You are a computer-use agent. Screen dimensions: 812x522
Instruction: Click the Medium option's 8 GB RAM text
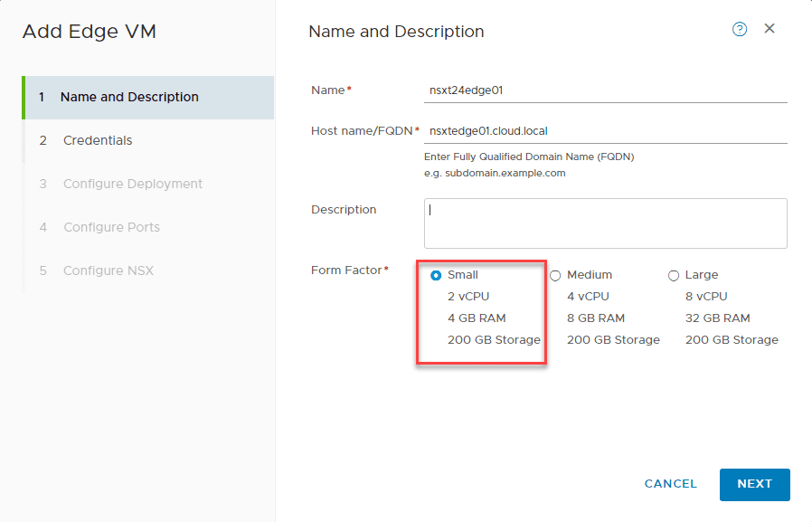(x=597, y=318)
